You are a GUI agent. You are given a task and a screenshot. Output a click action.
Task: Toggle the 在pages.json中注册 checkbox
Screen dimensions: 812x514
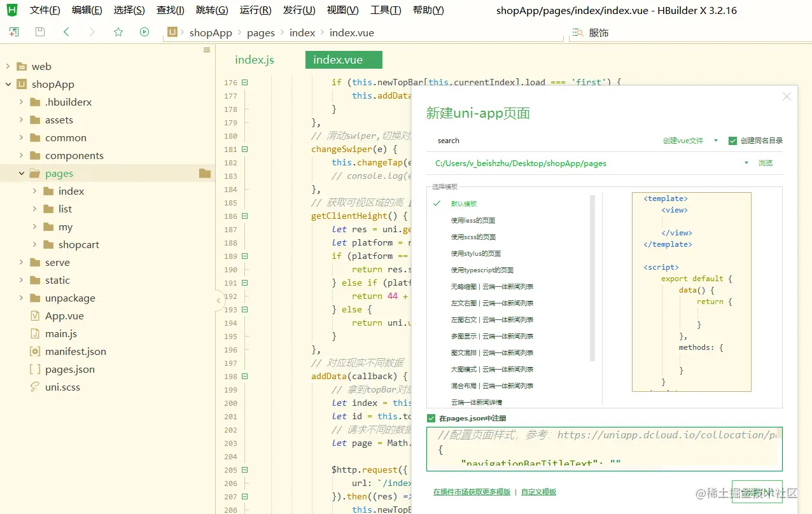point(431,418)
